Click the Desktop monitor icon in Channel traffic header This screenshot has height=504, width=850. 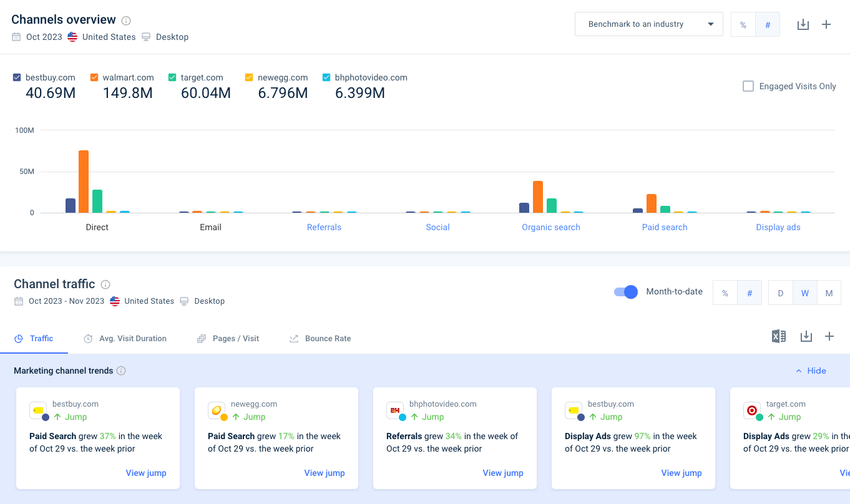(x=184, y=301)
